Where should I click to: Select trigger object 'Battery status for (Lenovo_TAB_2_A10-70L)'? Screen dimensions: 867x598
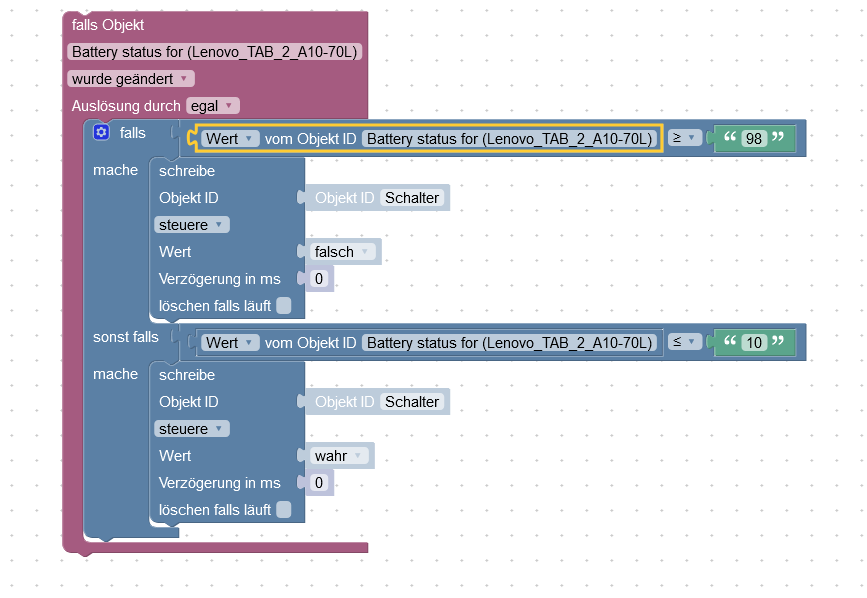click(215, 52)
